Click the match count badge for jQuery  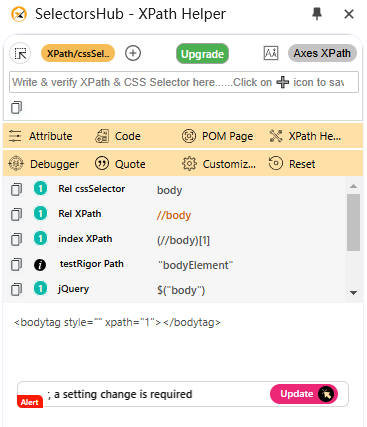point(40,289)
